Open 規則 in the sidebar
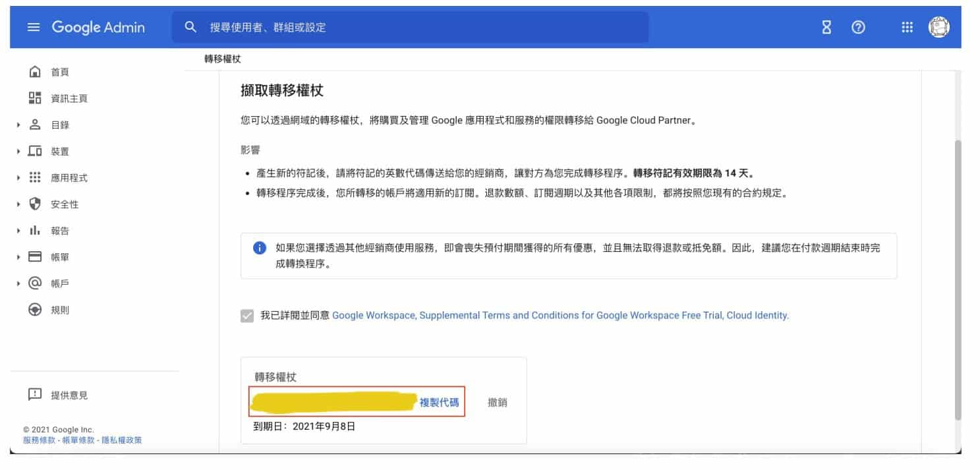Screen dimensions: 980x470 pos(60,309)
